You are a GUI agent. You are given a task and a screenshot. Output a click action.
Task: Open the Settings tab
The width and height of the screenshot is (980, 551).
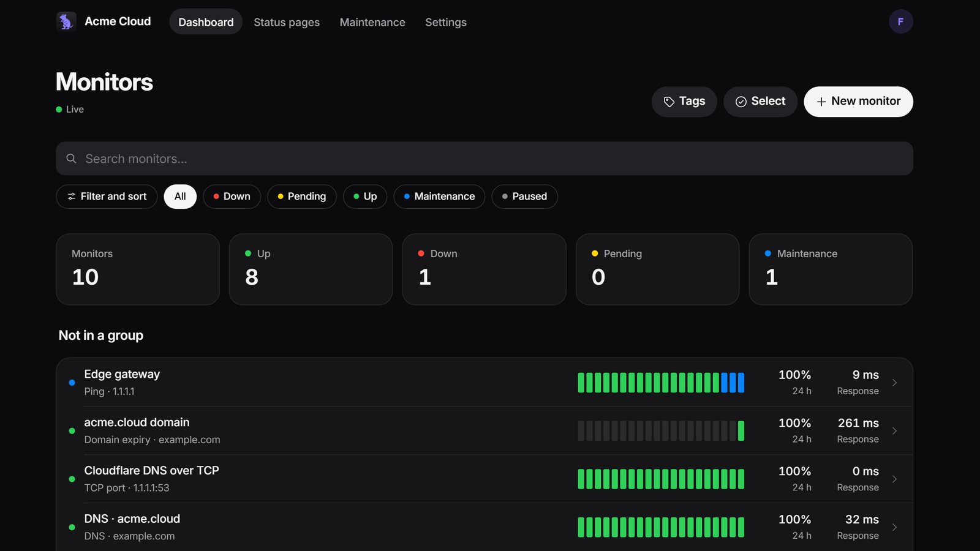[446, 22]
